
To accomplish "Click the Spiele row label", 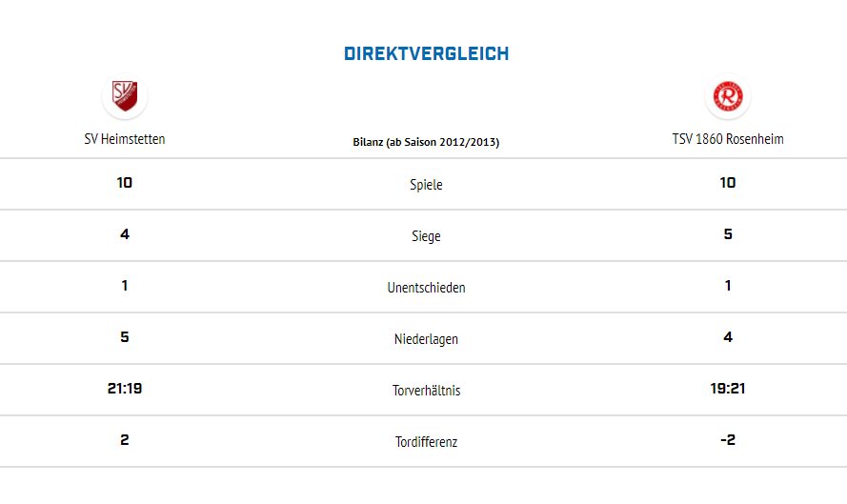I will (x=426, y=185).
